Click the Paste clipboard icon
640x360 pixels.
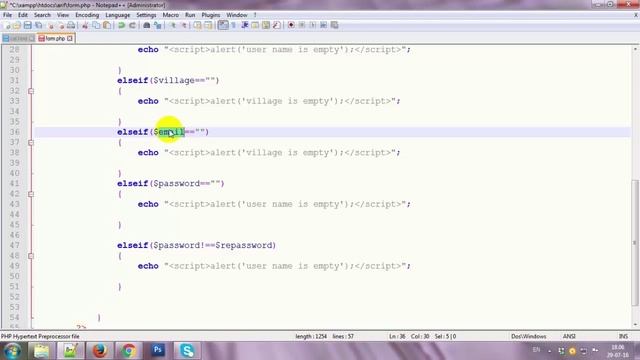pos(107,25)
